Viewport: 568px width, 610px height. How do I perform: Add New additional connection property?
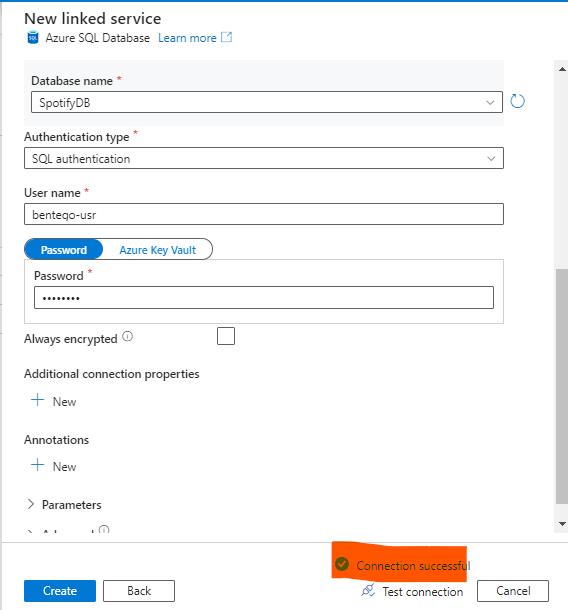coord(54,401)
